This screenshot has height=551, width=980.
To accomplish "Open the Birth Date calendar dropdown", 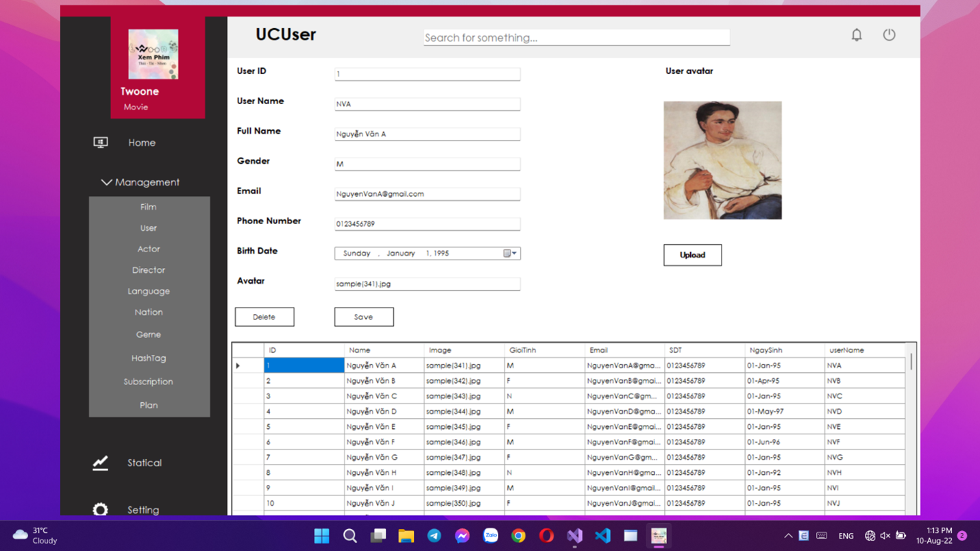I will [511, 254].
